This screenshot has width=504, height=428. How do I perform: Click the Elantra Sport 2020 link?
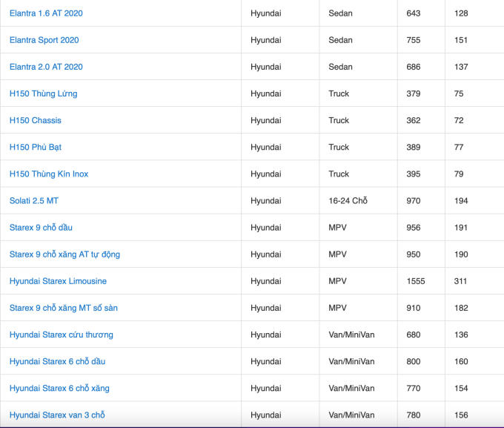(x=44, y=40)
